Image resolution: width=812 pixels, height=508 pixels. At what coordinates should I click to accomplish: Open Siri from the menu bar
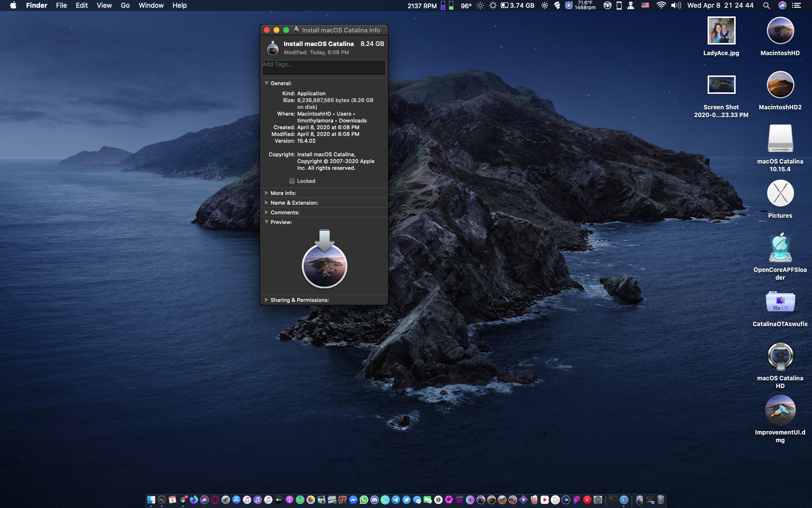[x=782, y=5]
